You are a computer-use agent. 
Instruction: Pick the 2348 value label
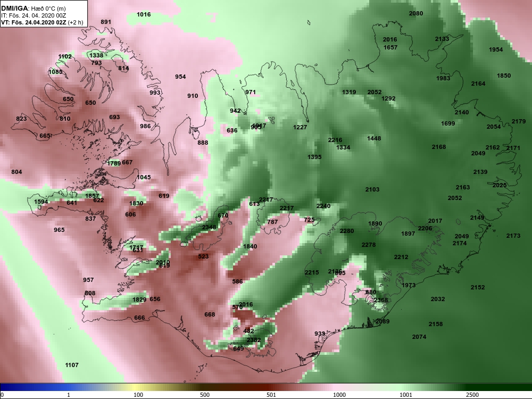tap(209, 227)
